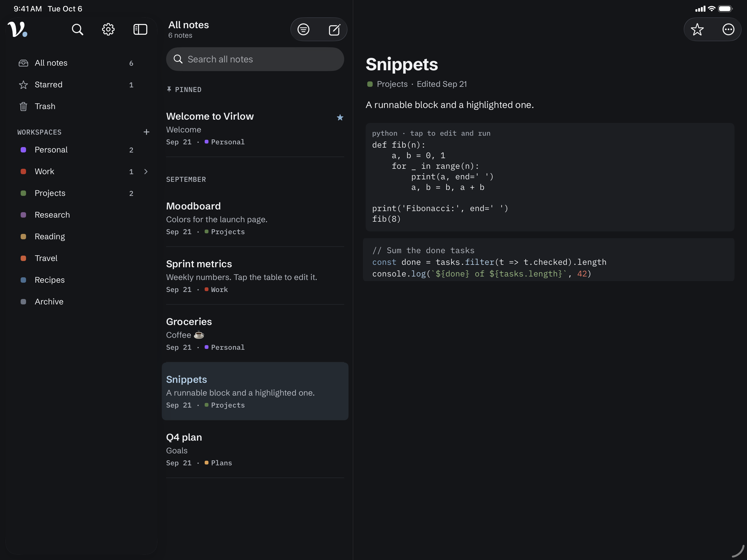Expand the Work workspace chevron
Viewport: 747px width, 560px height.
coord(146,171)
